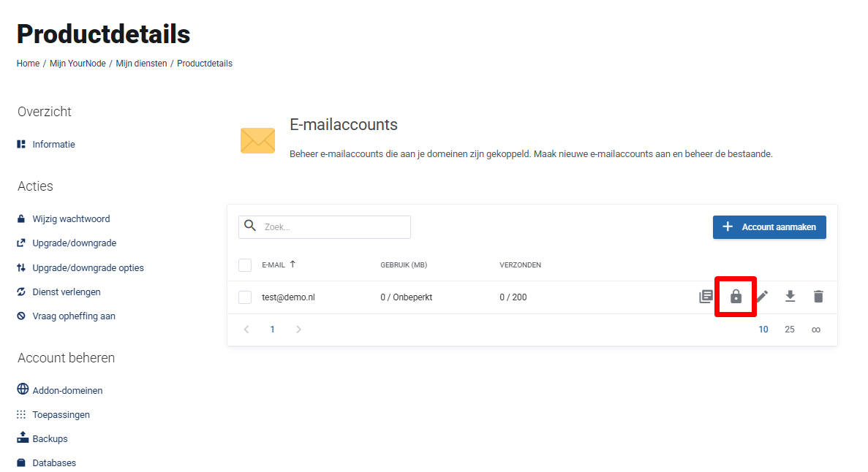Select the pencil icon to edit test@demo.nl
The image size is (868, 472).
(x=762, y=297)
